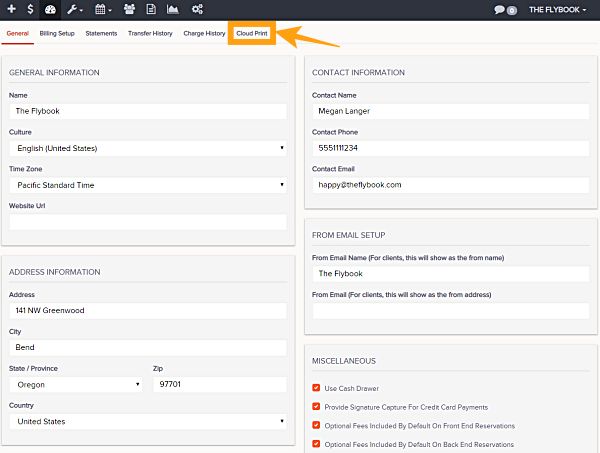Open the calendar icon menu
The width and height of the screenshot is (600, 453).
[103, 10]
